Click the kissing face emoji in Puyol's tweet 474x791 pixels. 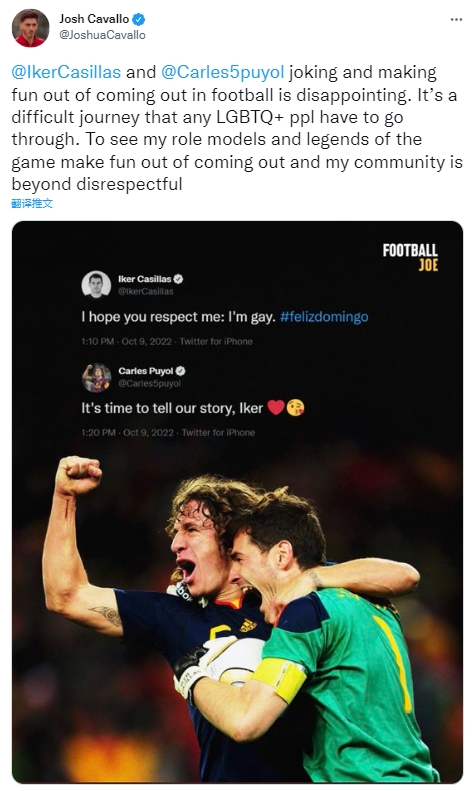(x=295, y=408)
